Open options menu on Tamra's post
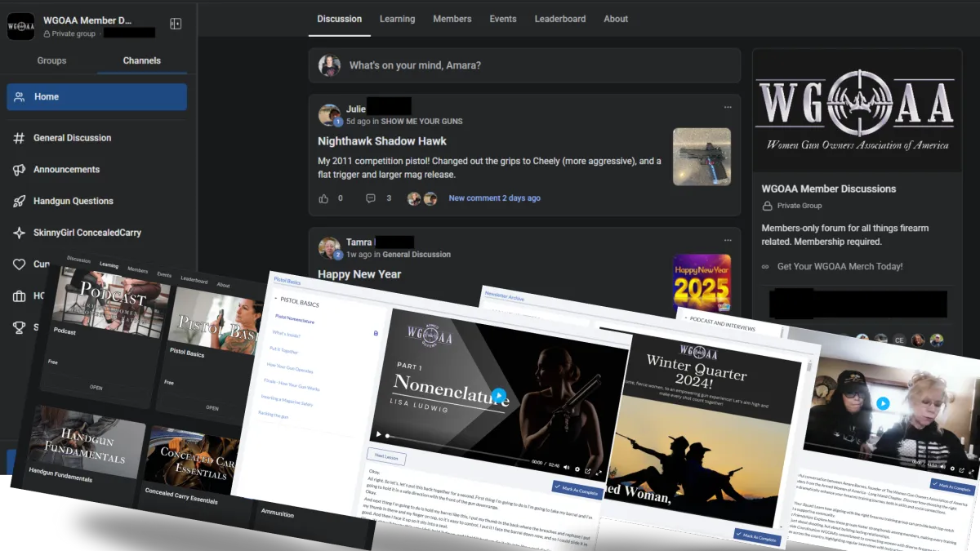 728,240
